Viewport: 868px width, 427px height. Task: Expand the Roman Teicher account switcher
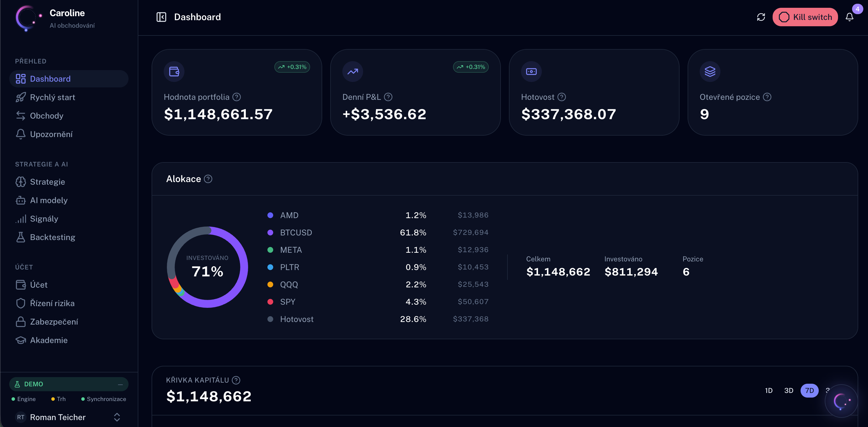point(117,417)
